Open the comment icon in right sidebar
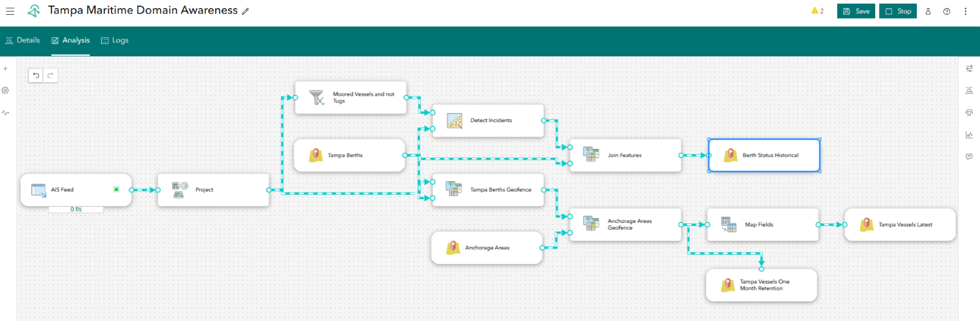 [969, 157]
